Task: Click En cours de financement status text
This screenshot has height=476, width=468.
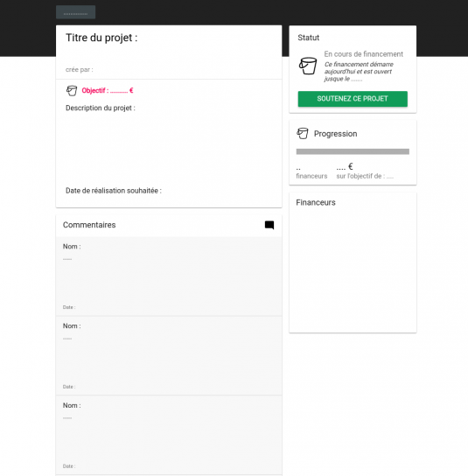Action: coord(364,54)
